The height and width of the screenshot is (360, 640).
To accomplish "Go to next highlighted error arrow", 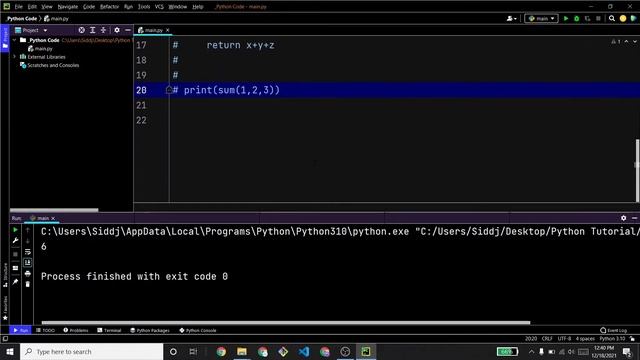I will point(635,42).
